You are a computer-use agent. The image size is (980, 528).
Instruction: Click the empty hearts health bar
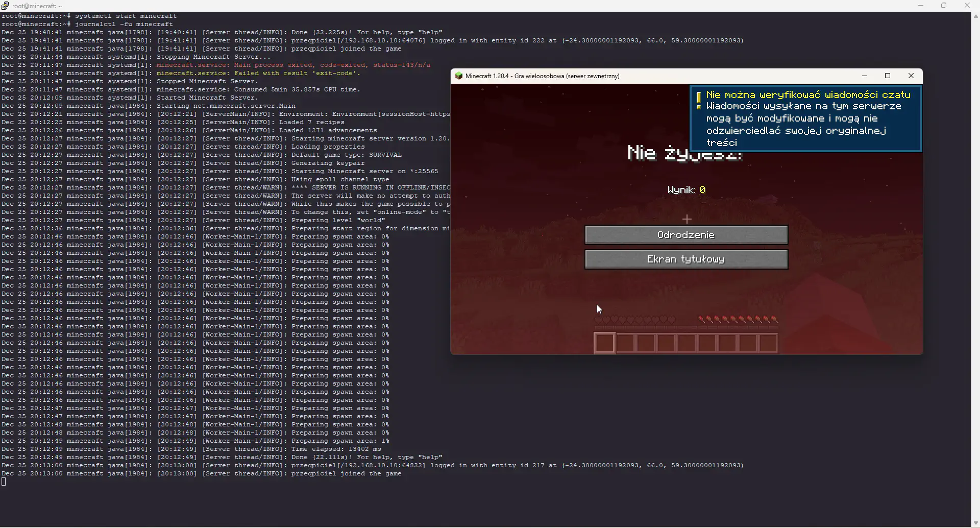pyautogui.click(x=635, y=320)
